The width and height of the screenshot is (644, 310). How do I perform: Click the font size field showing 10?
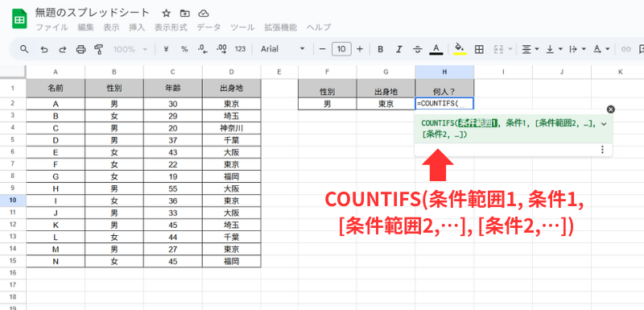[341, 49]
